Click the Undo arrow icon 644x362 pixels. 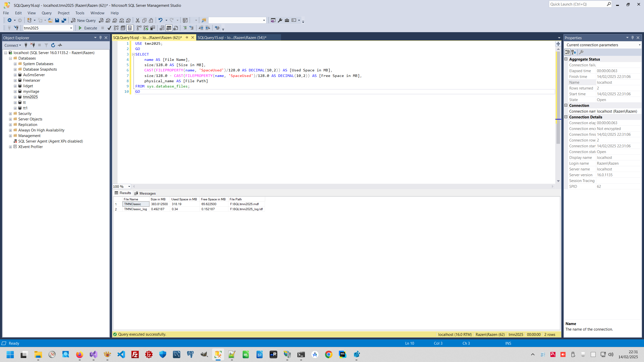click(160, 20)
